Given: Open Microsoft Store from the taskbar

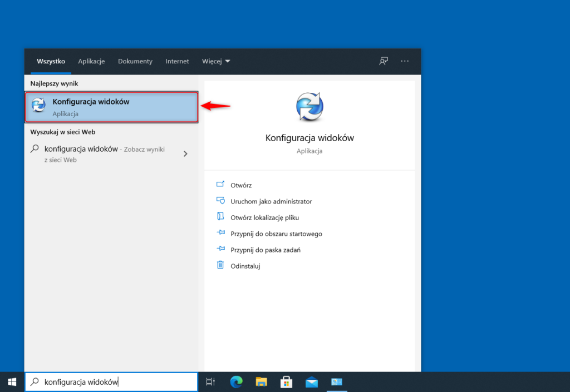Looking at the screenshot, I should pyautogui.click(x=286, y=382).
